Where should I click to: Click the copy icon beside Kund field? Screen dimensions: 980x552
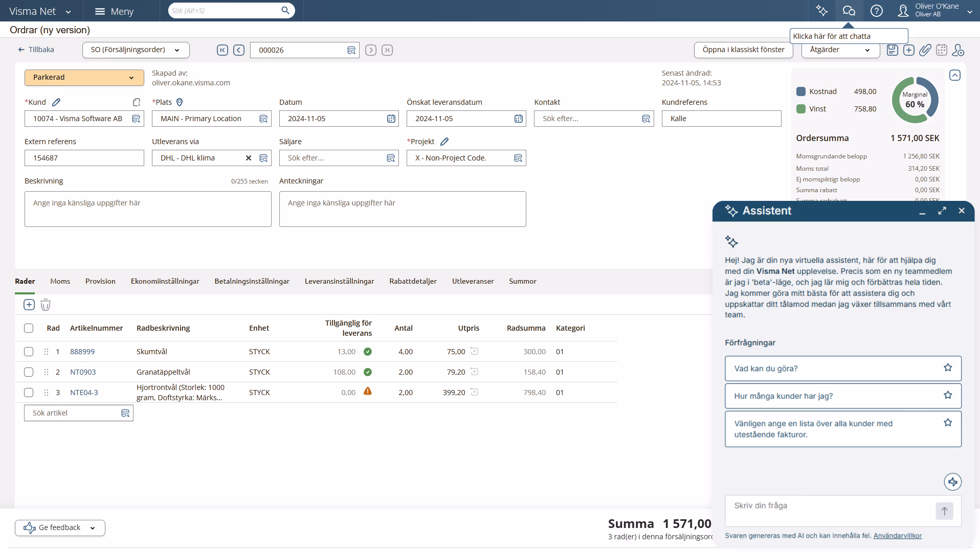click(137, 102)
